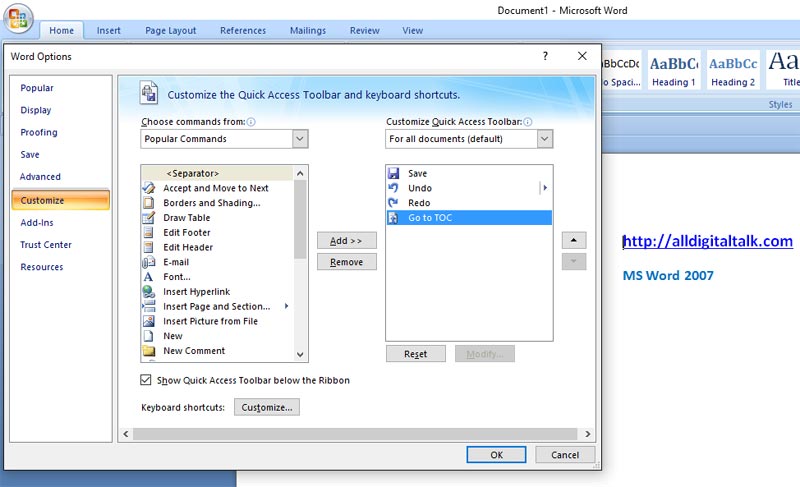This screenshot has height=487, width=800.
Task: Click the Move Down arrow button
Action: click(x=574, y=262)
